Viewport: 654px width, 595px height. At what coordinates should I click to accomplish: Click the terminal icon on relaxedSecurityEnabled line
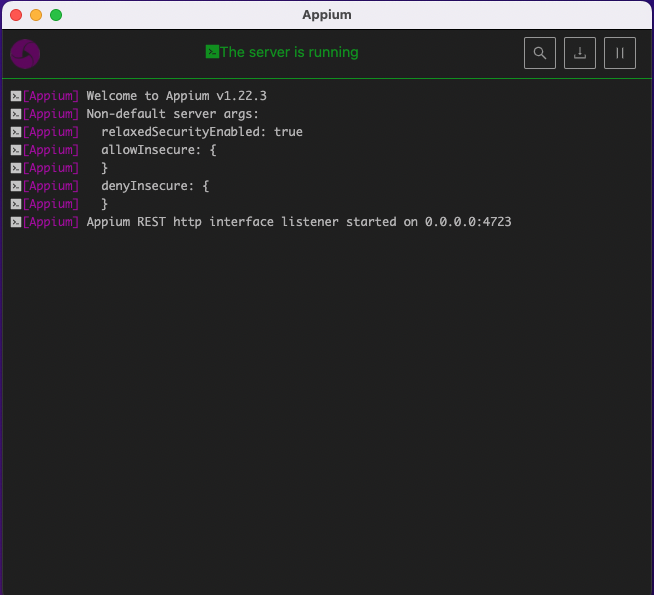pyautogui.click(x=16, y=132)
